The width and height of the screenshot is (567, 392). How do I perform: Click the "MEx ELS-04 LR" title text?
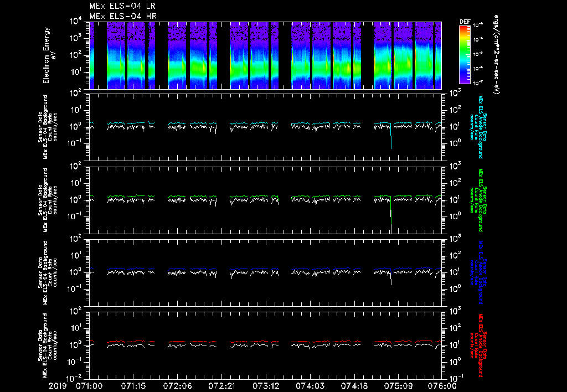[122, 6]
